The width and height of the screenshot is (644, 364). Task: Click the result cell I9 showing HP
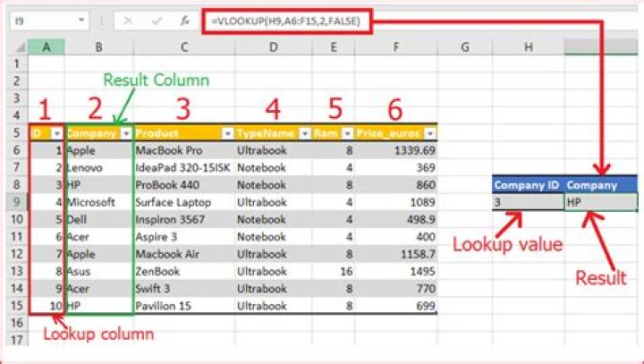pyautogui.click(x=601, y=202)
